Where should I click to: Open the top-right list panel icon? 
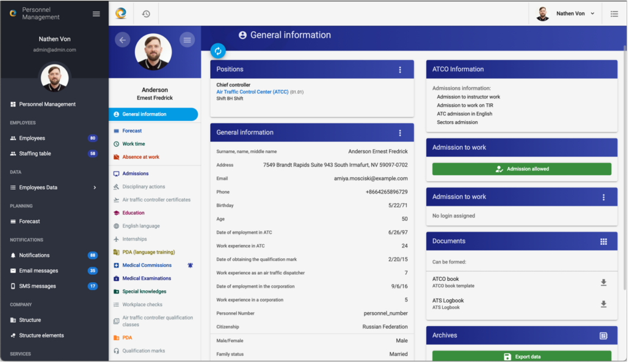(614, 13)
